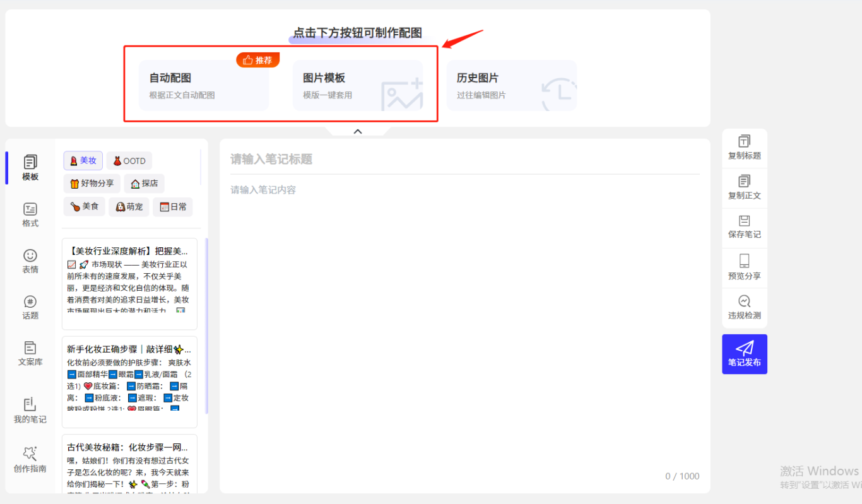Choose the 自动配图 auto image card

[204, 86]
